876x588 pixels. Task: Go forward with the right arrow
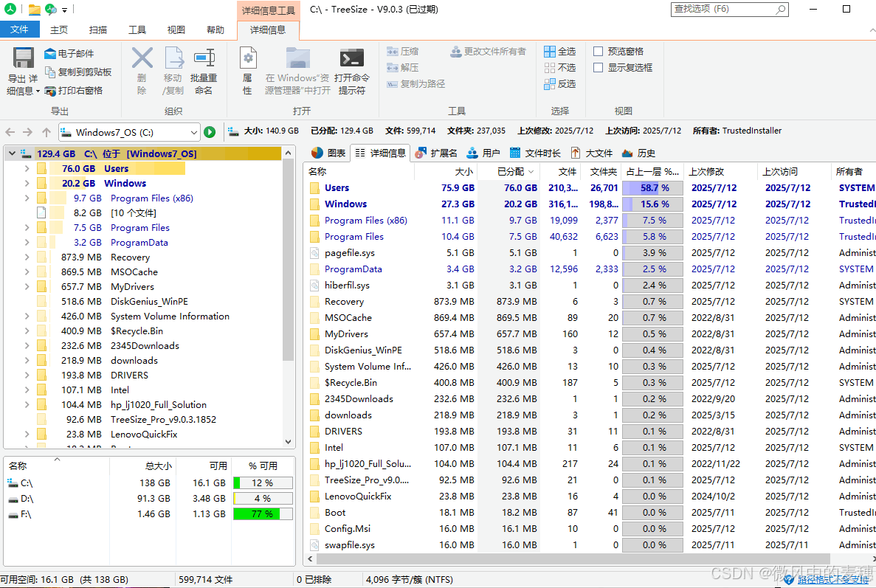[27, 132]
